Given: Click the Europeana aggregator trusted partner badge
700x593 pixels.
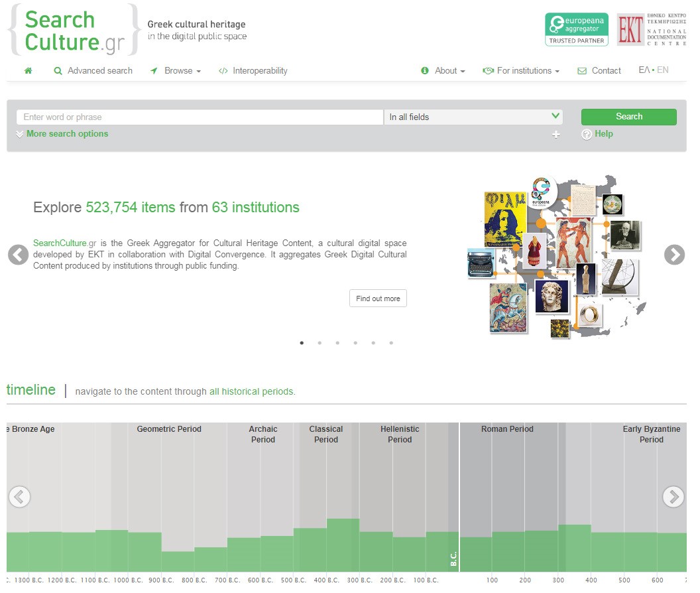Looking at the screenshot, I should click(576, 30).
